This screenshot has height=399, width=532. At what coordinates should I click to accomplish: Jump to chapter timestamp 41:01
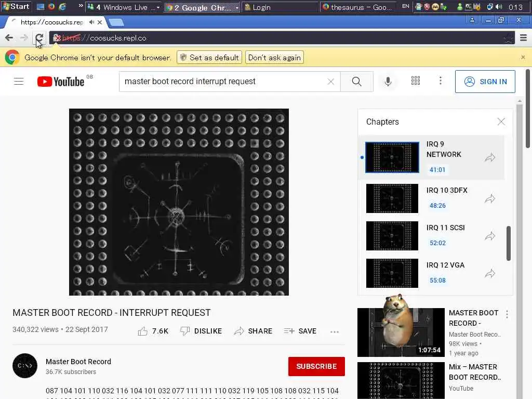pyautogui.click(x=437, y=170)
